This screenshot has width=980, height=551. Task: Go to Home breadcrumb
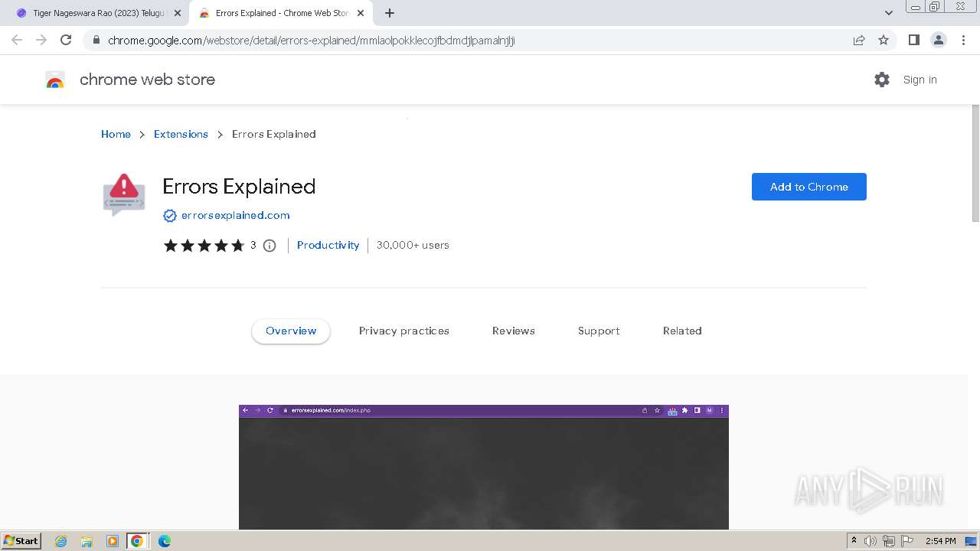tap(116, 134)
